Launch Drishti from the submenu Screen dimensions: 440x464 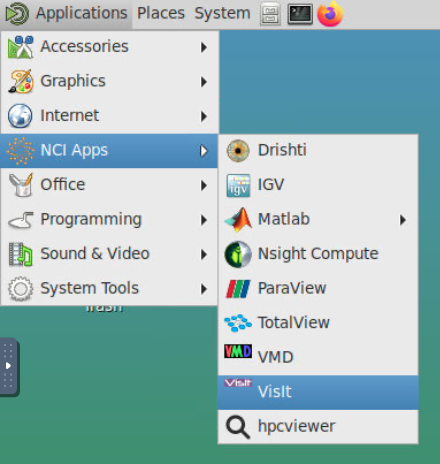click(318, 151)
